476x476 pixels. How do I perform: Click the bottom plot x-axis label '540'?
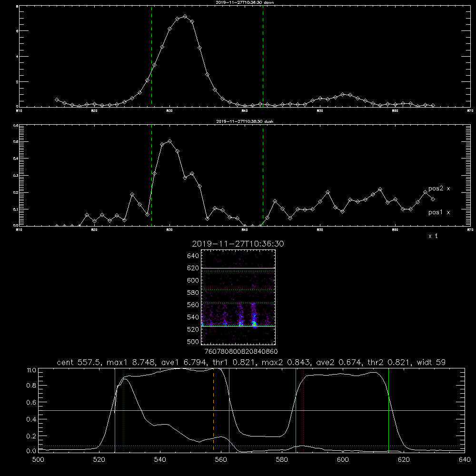(160, 460)
